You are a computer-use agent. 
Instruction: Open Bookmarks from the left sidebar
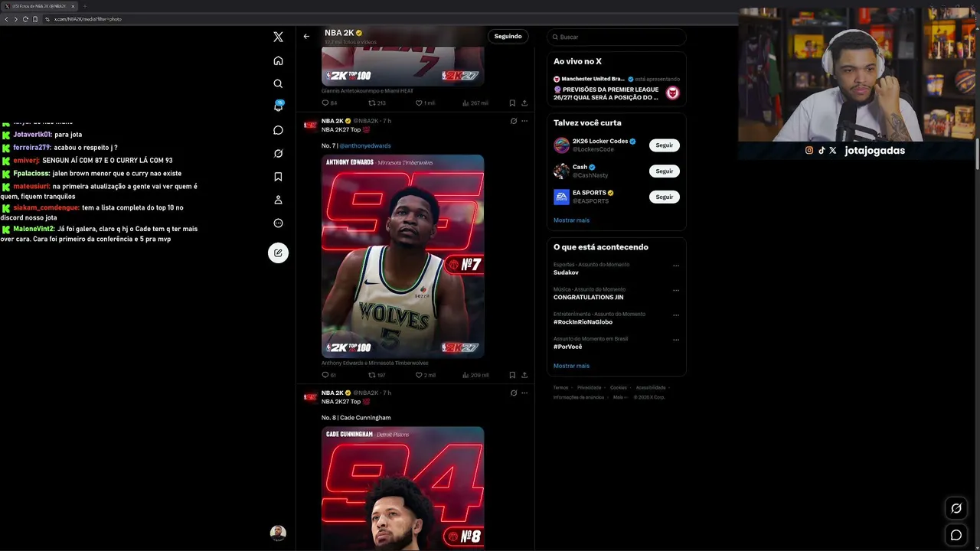pos(278,177)
